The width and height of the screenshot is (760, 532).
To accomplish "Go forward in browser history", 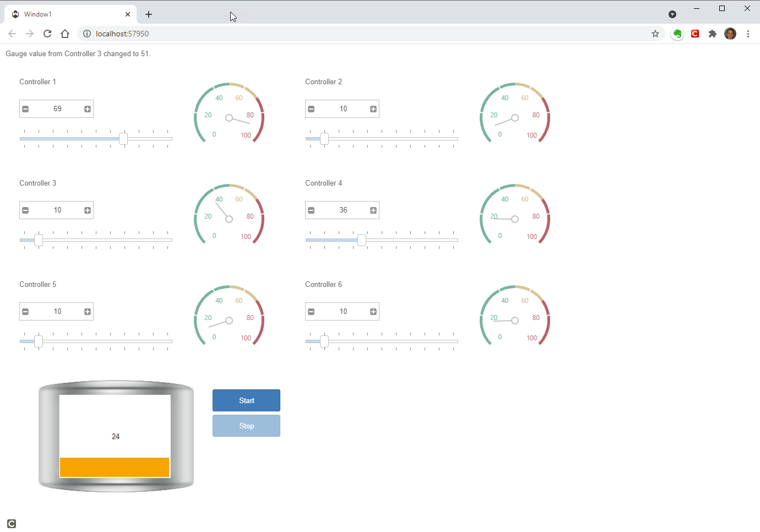I will (30, 34).
